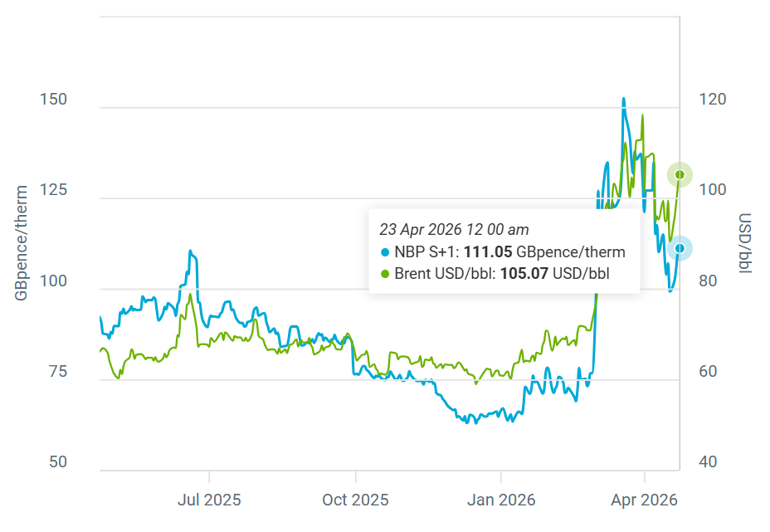The width and height of the screenshot is (770, 532).
Task: Click the 75 tick on left axis
Action: [55, 373]
